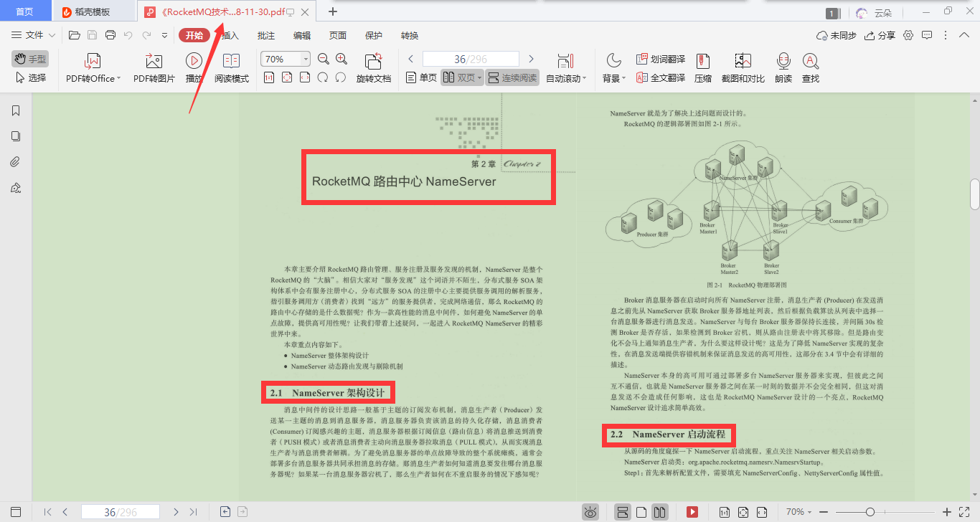Click PDF转图片 to convert PDF to images
Viewport: 980px width, 522px height.
pos(154,69)
